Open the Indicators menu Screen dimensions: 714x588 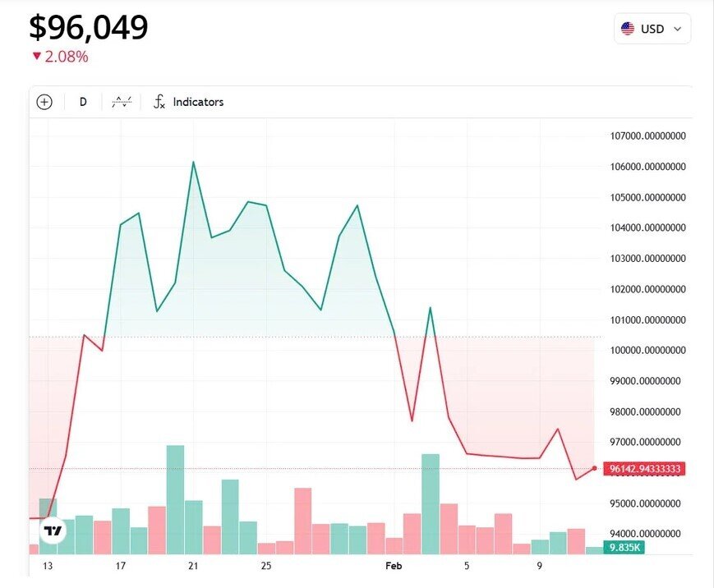(198, 102)
